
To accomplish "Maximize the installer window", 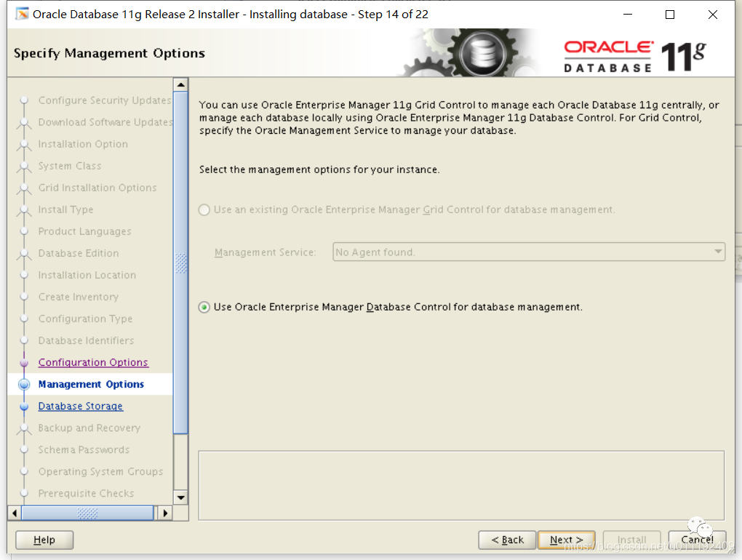I will click(x=670, y=15).
